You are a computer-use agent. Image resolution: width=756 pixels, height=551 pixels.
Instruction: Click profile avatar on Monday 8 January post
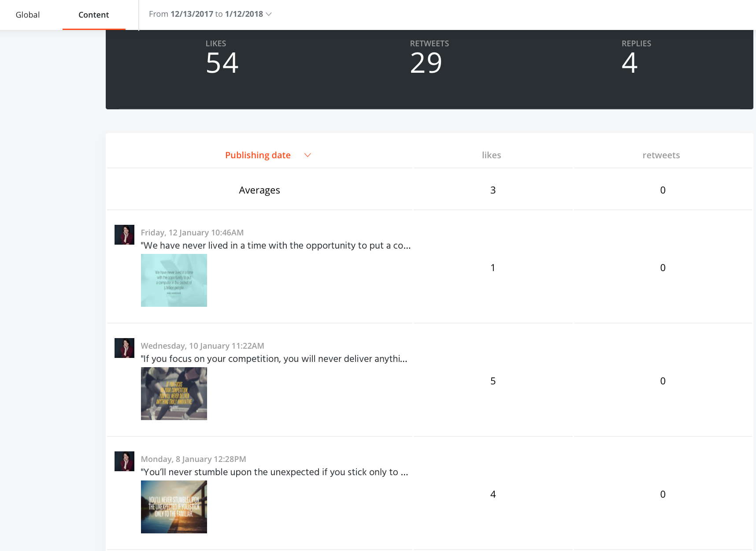tap(124, 461)
